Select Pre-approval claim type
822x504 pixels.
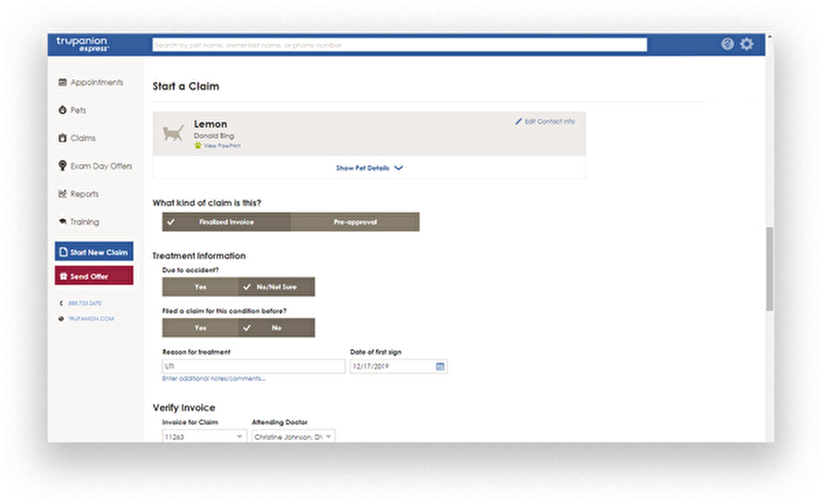[x=355, y=222]
